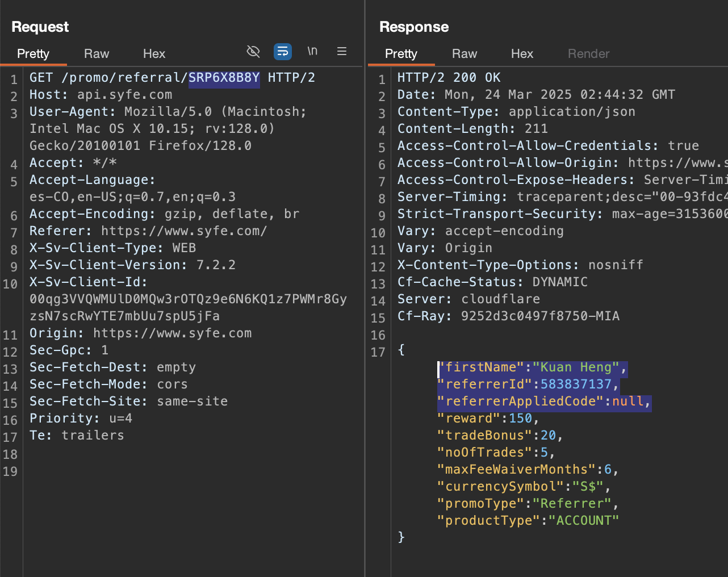
Task: Click the Host value api.syfe.com
Action: pos(124,95)
